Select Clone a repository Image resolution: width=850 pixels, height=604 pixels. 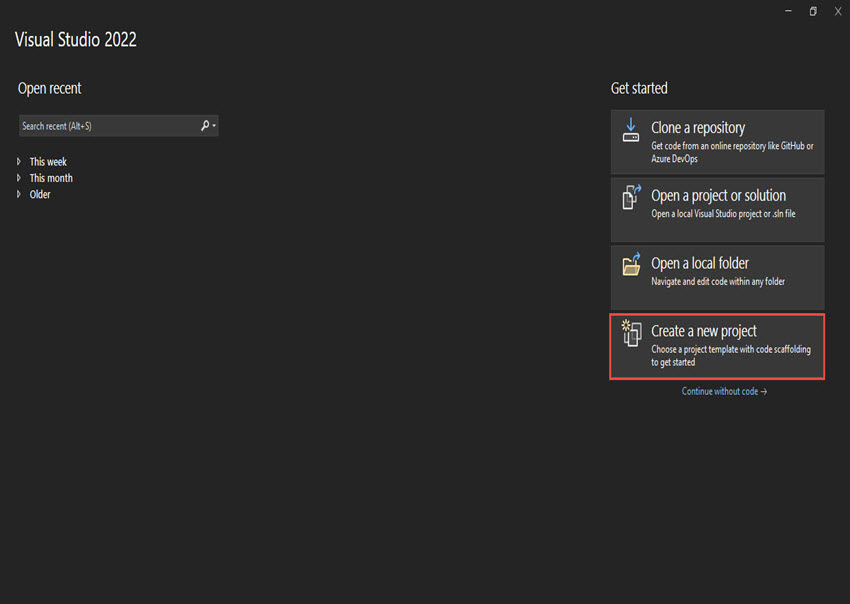click(717, 141)
